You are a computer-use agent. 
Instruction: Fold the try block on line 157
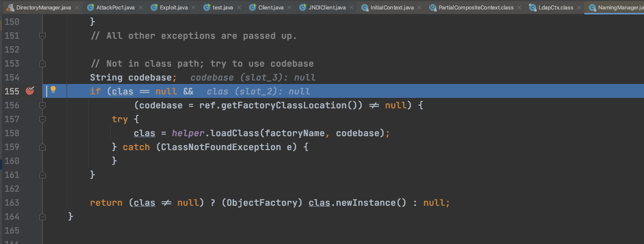click(x=42, y=119)
